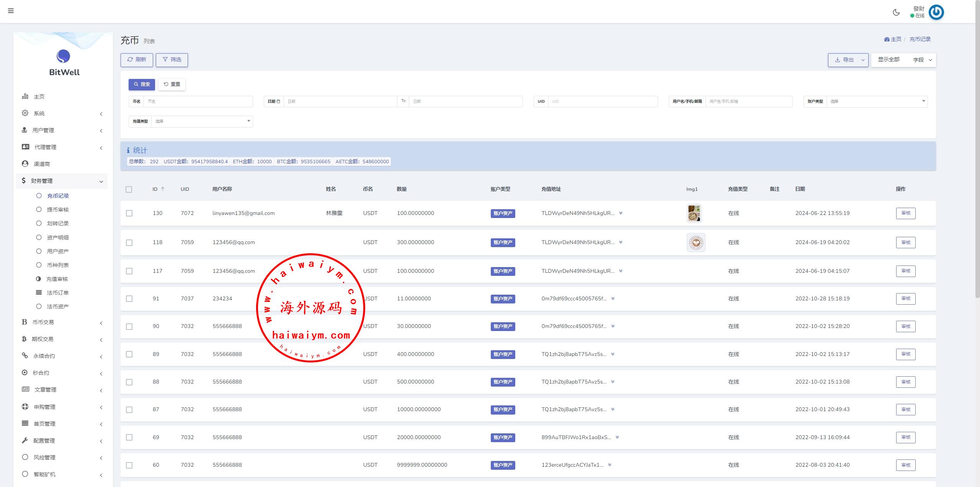Click the ID column sort arrow
Viewport: 980px width, 487px height.
(163, 189)
